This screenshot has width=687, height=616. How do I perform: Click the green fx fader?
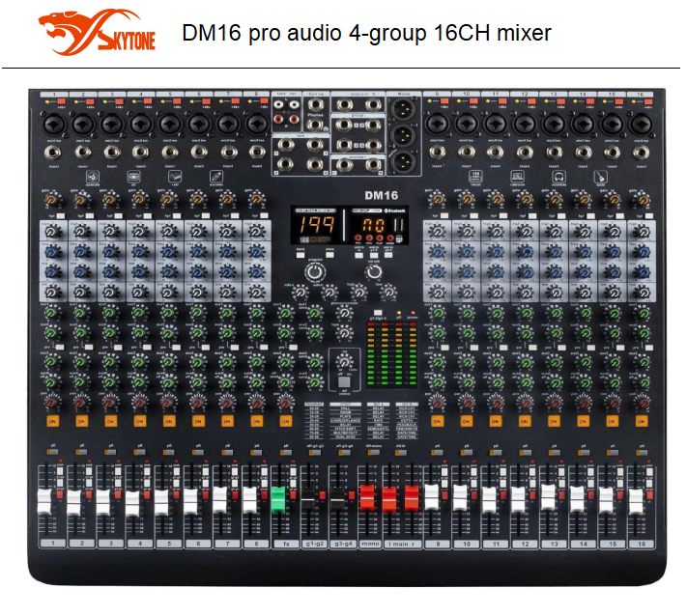point(277,499)
